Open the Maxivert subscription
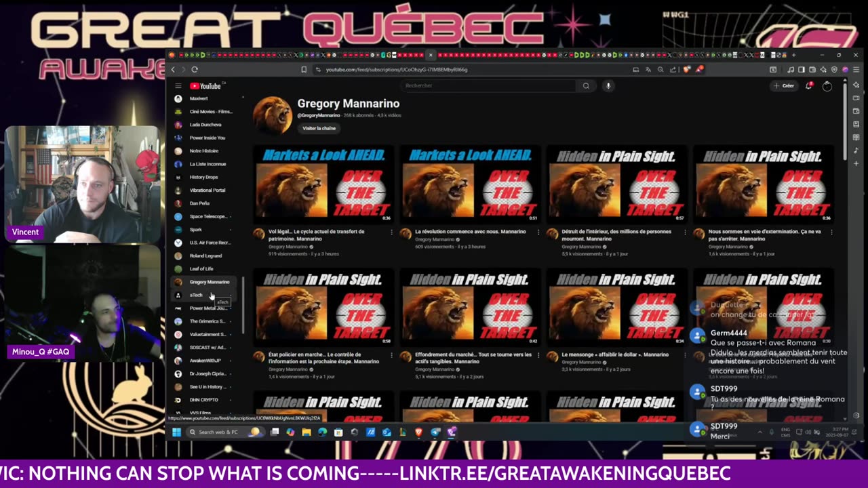The image size is (868, 488). (203, 98)
